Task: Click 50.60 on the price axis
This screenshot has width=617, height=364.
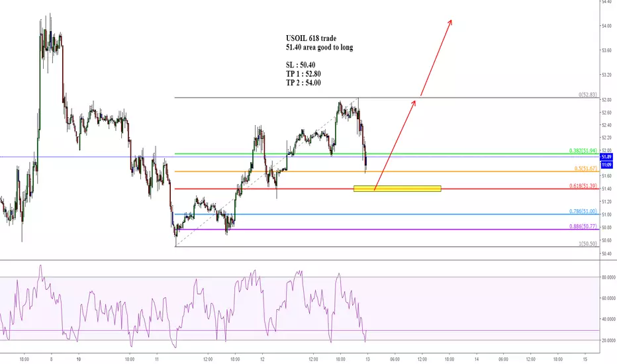Action: (606, 240)
